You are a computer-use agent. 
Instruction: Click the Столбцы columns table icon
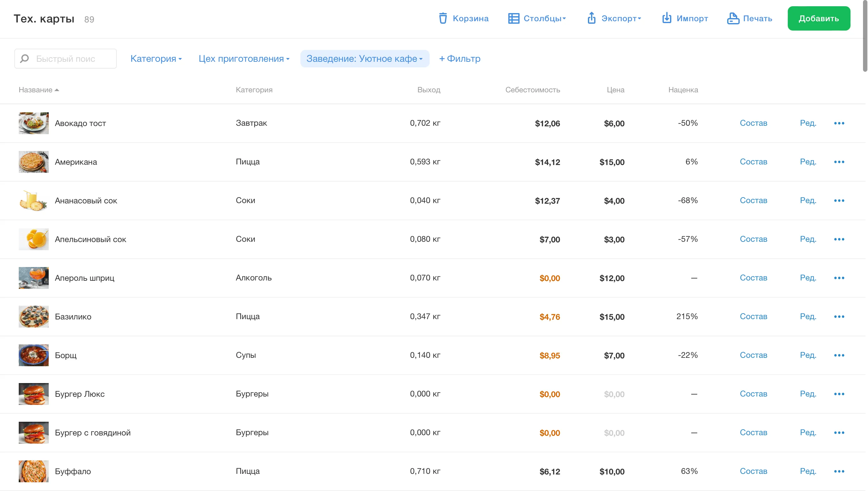pyautogui.click(x=513, y=18)
